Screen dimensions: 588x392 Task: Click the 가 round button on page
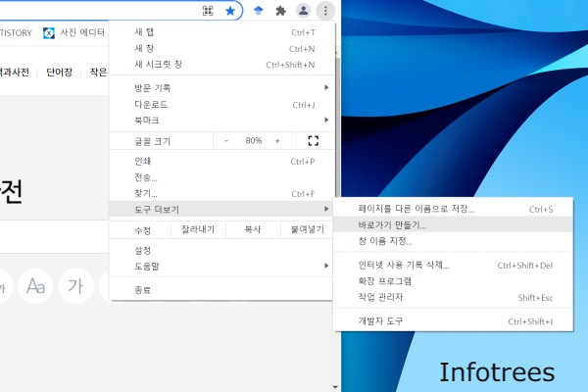(75, 286)
